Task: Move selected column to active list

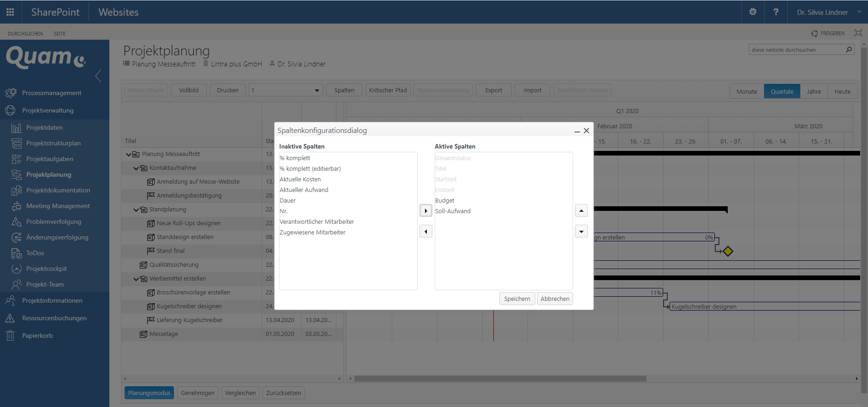Action: 425,211
